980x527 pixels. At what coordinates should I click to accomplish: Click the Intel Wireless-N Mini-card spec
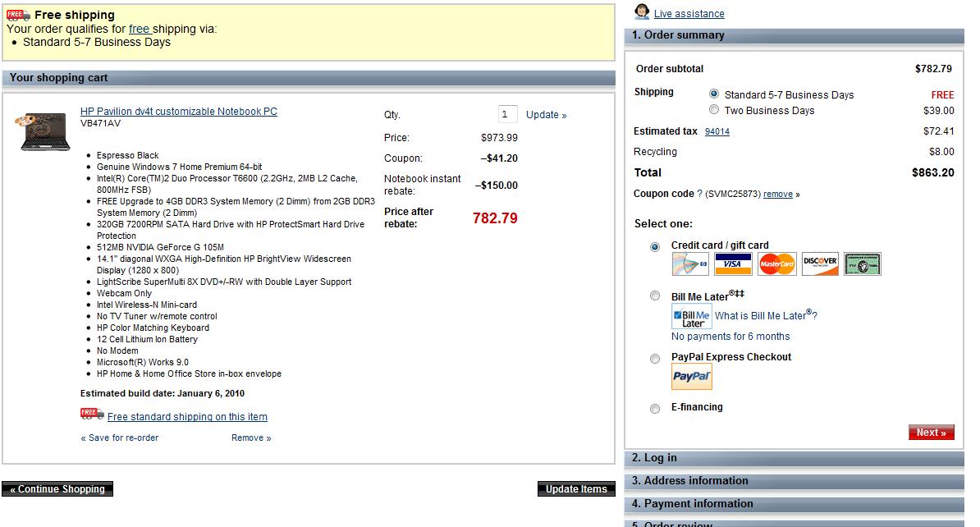pos(147,305)
